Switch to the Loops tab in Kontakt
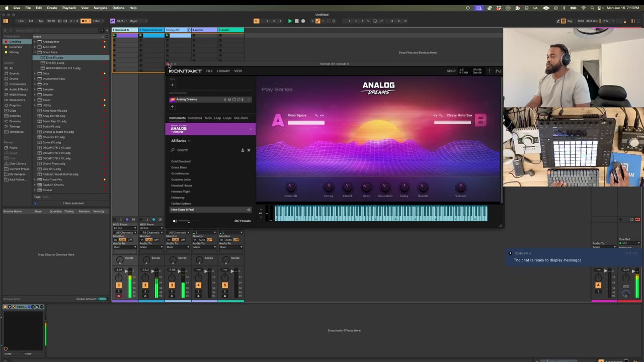Screen dimensions: 644x362 tap(227, 118)
